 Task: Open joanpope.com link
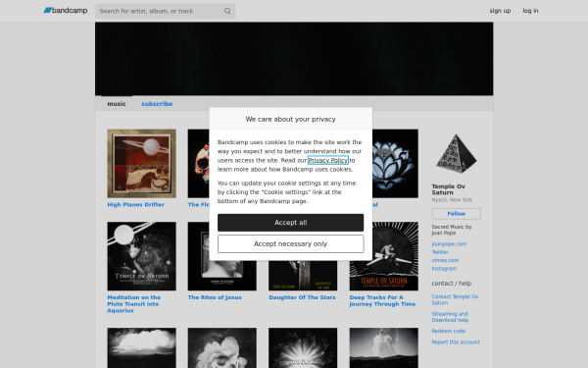click(449, 243)
